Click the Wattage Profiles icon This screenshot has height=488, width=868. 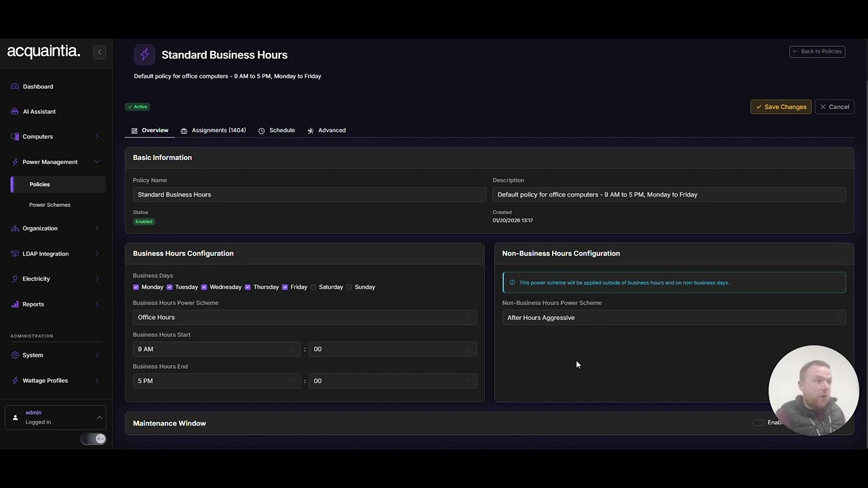coord(15,381)
